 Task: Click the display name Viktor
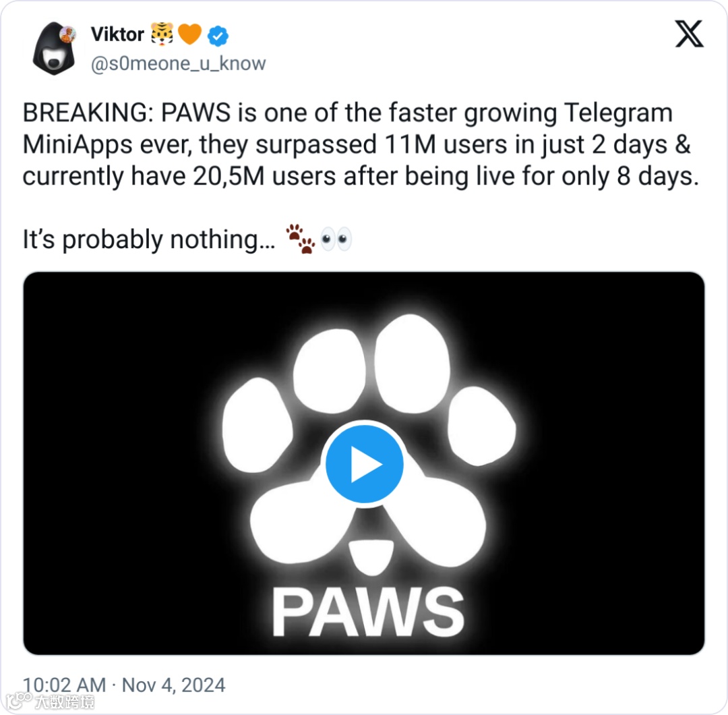(x=116, y=34)
